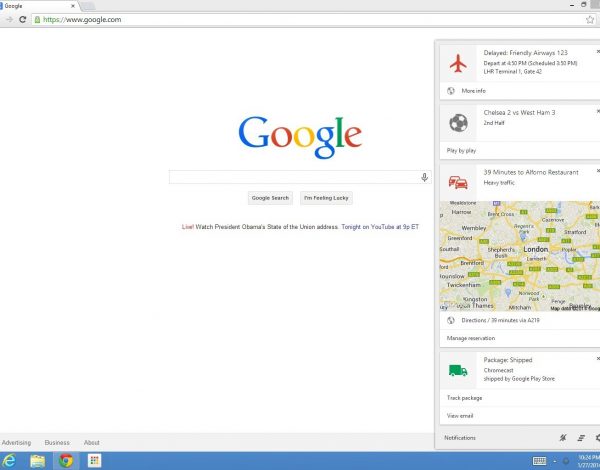Dismiss the Package Shipped notification
This screenshot has height=470, width=600.
click(x=597, y=357)
